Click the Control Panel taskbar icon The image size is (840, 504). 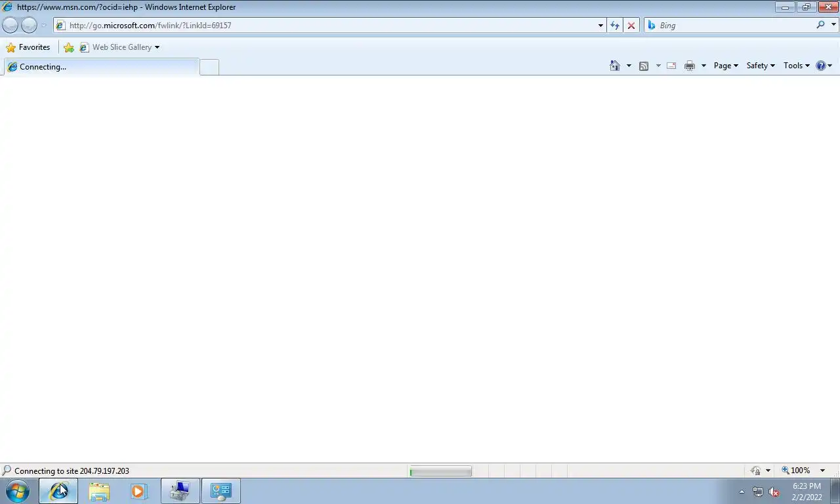coord(221,491)
